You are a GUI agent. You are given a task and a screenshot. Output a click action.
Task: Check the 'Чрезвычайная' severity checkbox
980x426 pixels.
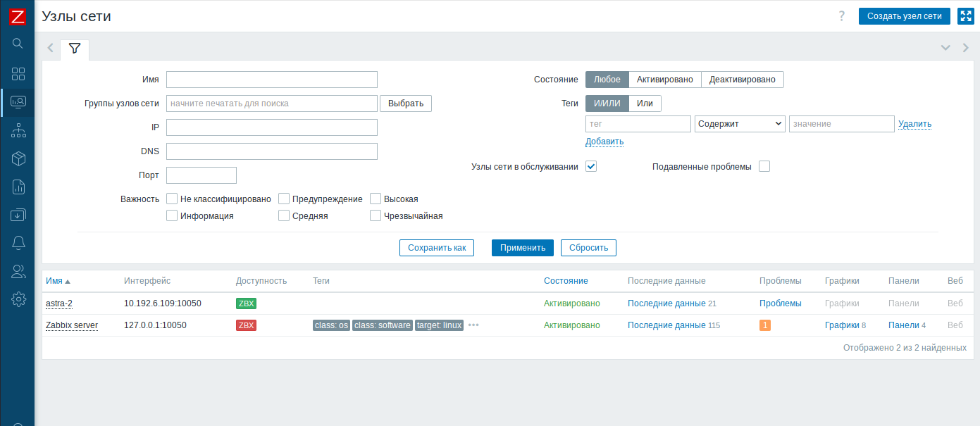tap(376, 215)
